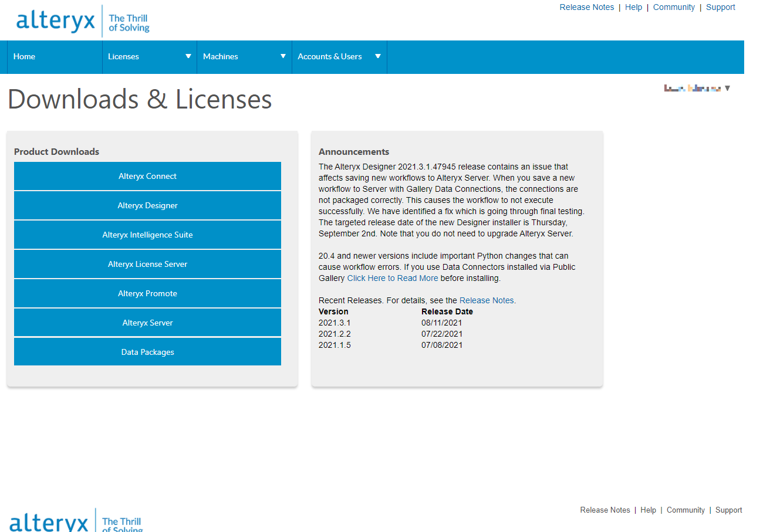The height and width of the screenshot is (532, 770).
Task: Follow the Click Here to Read More link
Action: pyautogui.click(x=392, y=278)
